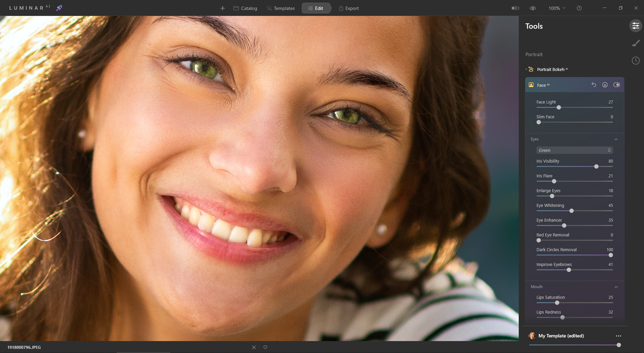
Task: Open the History clock icon
Action: (x=635, y=61)
